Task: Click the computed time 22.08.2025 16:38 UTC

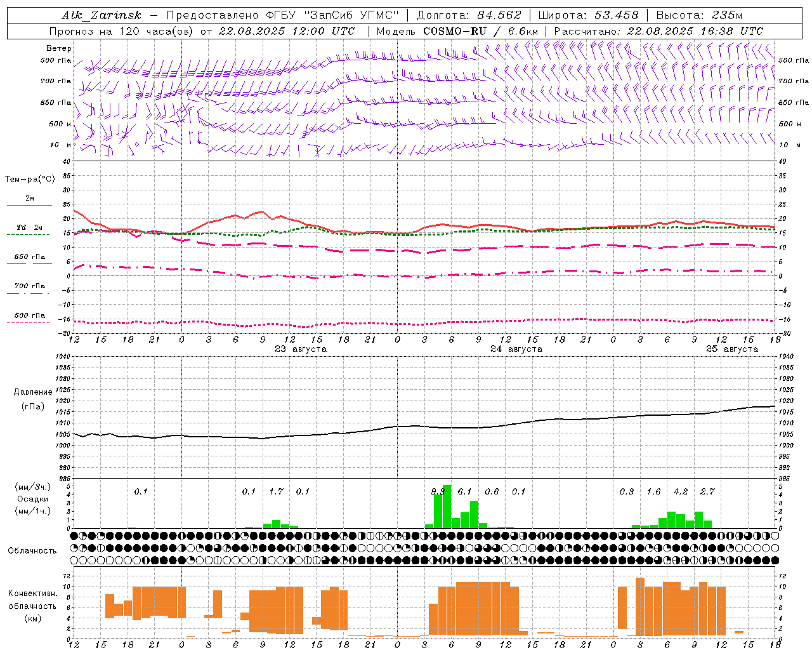Action: click(x=695, y=31)
